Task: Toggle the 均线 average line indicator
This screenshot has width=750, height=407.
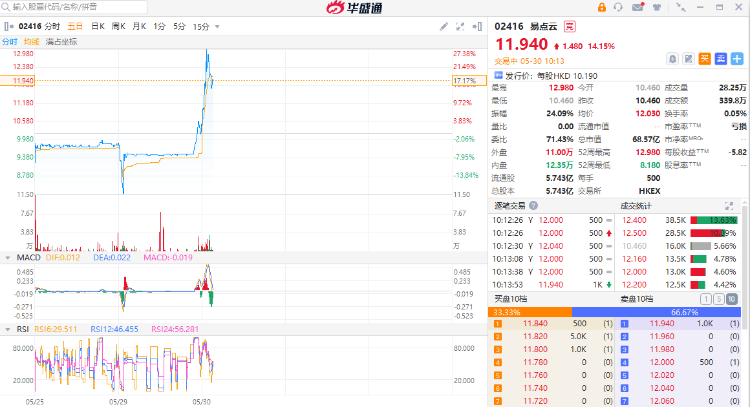Action: click(32, 42)
